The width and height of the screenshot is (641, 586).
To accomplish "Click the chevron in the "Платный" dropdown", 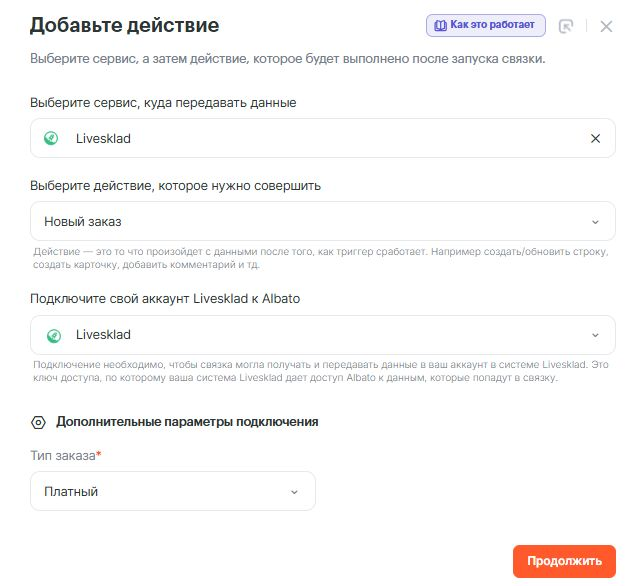I will tap(294, 491).
